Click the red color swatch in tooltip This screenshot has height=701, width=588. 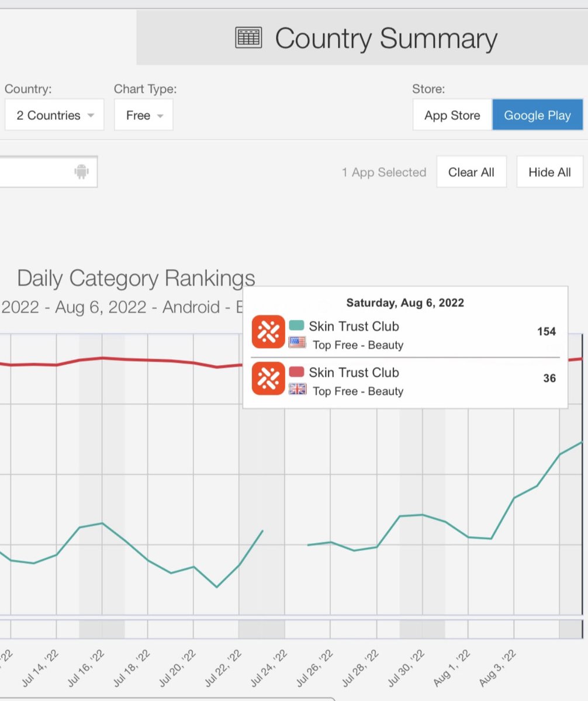click(x=297, y=372)
